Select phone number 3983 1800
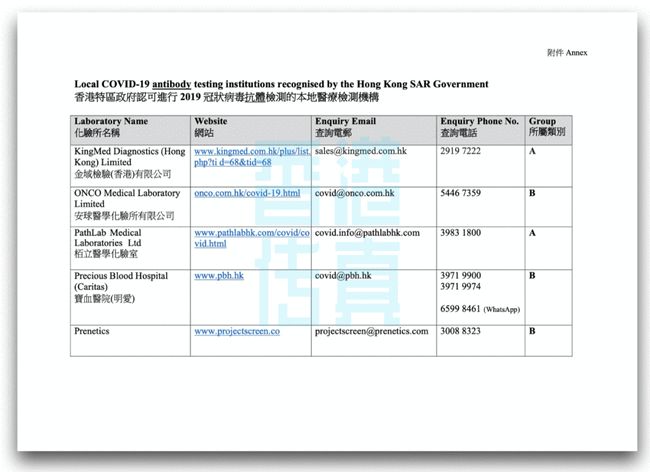 [x=460, y=233]
